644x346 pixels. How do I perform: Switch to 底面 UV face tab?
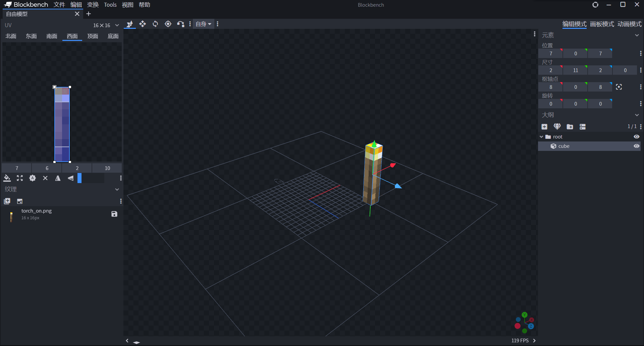(x=113, y=36)
